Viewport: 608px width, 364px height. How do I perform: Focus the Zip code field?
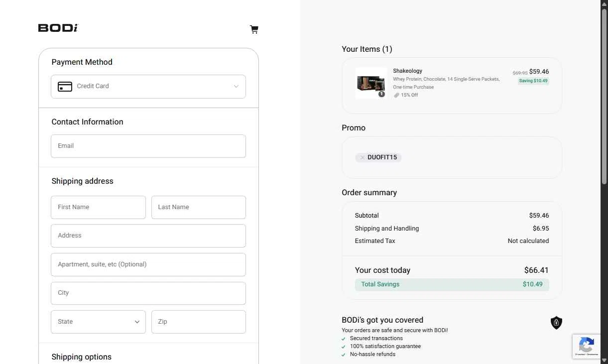click(x=198, y=322)
